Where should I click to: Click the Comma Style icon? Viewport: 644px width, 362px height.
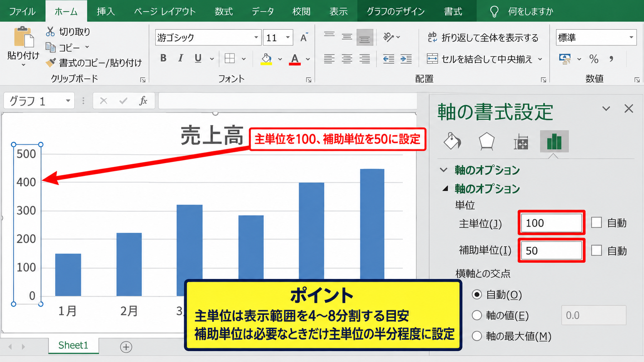pyautogui.click(x=611, y=59)
